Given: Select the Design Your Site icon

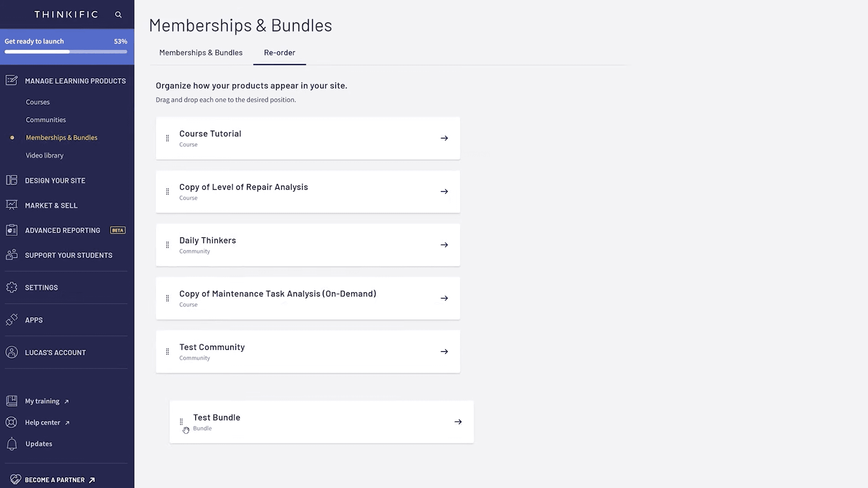Looking at the screenshot, I should [11, 180].
